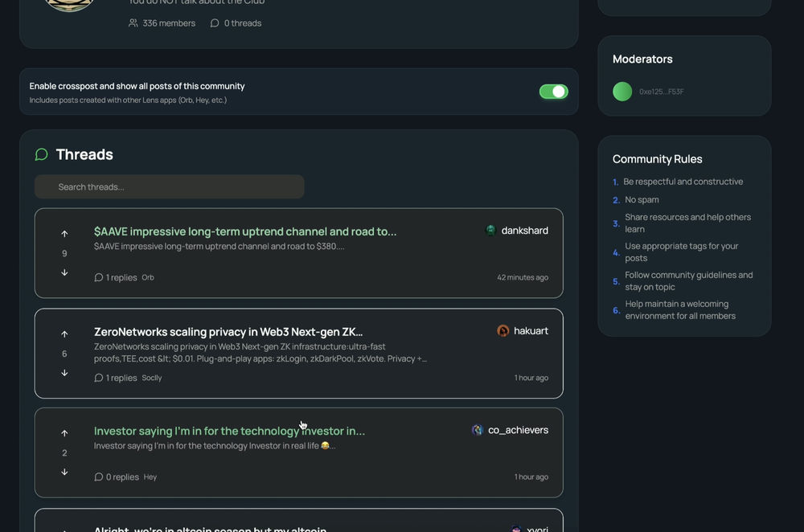
Task: Click replies bubble icon on ZeroNetworks thread
Action: point(98,378)
